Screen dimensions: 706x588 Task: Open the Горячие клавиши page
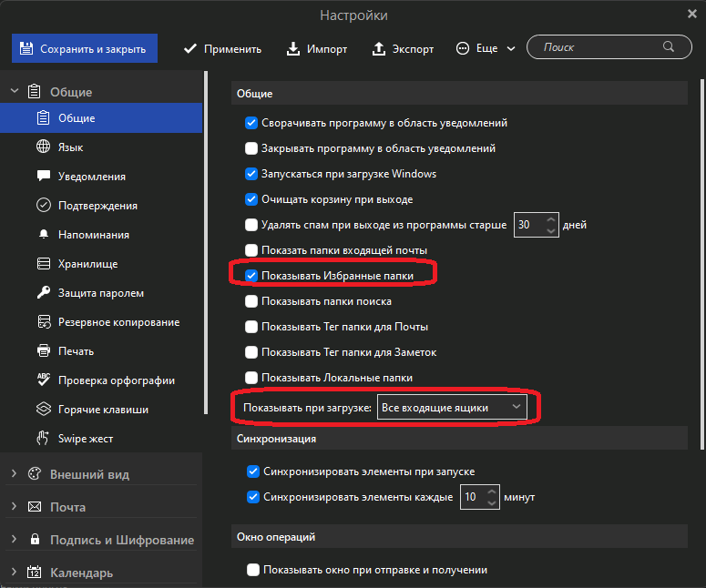click(x=103, y=410)
